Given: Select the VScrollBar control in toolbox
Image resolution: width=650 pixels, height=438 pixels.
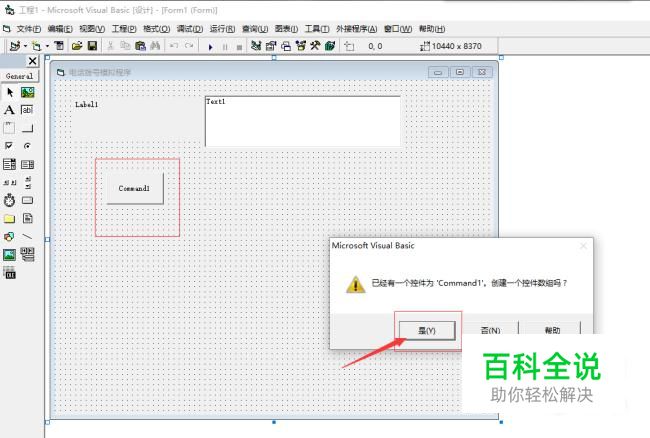Looking at the screenshot, I should coord(28,182).
